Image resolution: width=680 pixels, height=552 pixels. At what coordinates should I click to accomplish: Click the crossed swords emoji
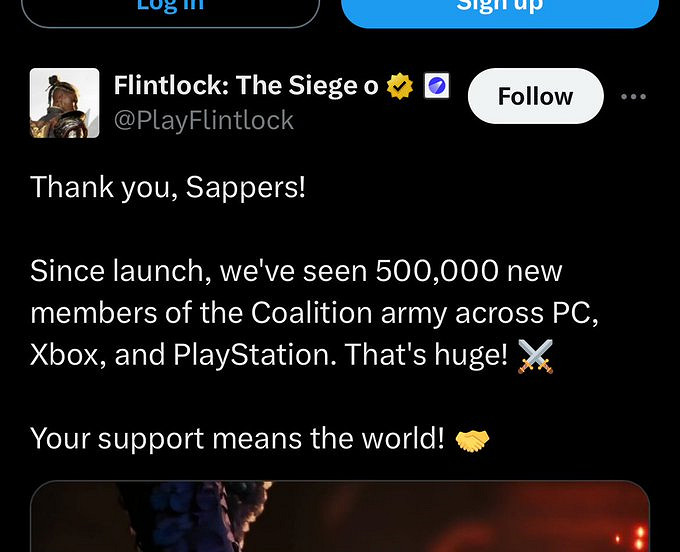coord(536,356)
